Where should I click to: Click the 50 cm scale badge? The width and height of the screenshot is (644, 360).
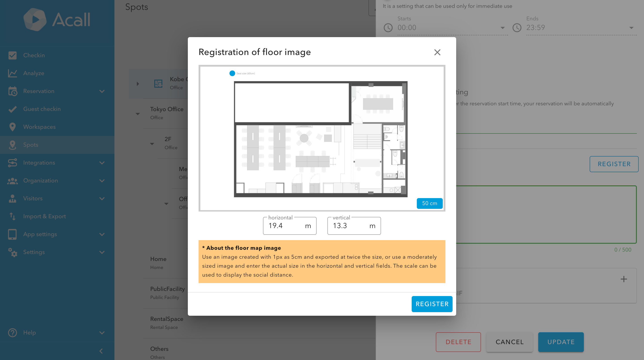[x=429, y=203]
